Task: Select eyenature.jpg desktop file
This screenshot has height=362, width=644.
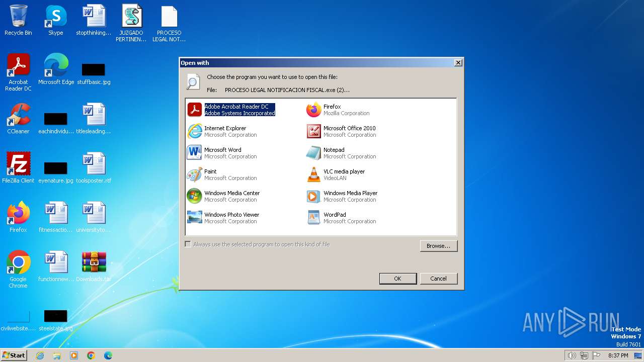Action: (56, 171)
